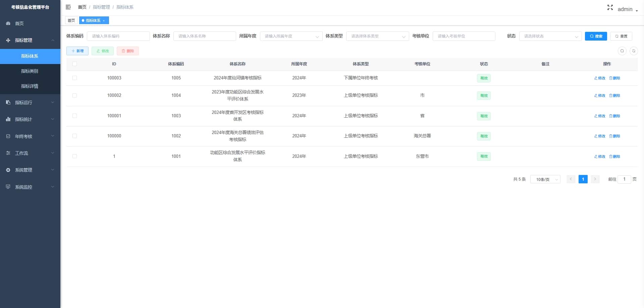Image resolution: width=644 pixels, height=308 pixels.
Task: Check the row with ID 100000
Action: (x=74, y=136)
